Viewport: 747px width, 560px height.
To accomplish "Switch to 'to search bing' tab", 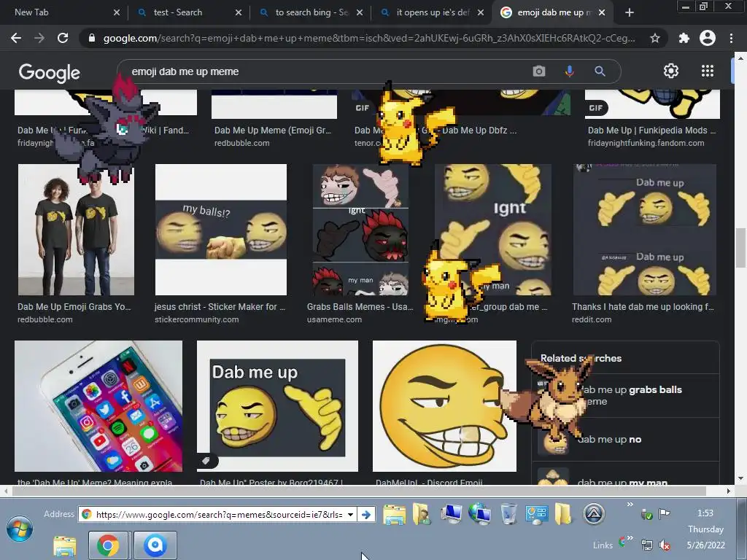I will 311,12.
